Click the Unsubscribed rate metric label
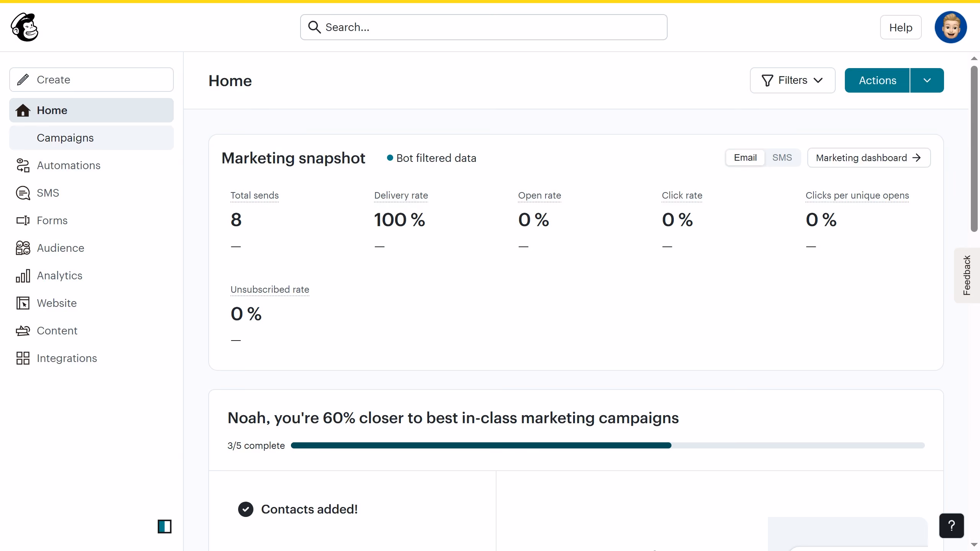 pos(270,290)
